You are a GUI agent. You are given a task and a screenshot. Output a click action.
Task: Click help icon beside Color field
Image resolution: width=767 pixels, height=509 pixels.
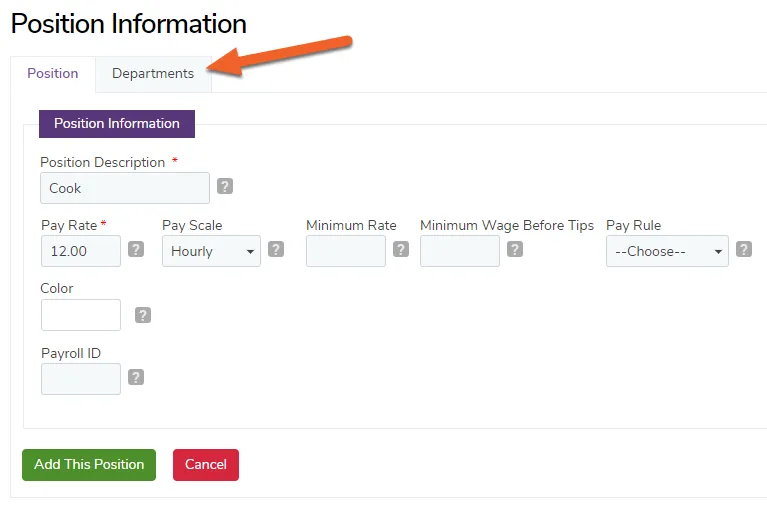click(143, 315)
